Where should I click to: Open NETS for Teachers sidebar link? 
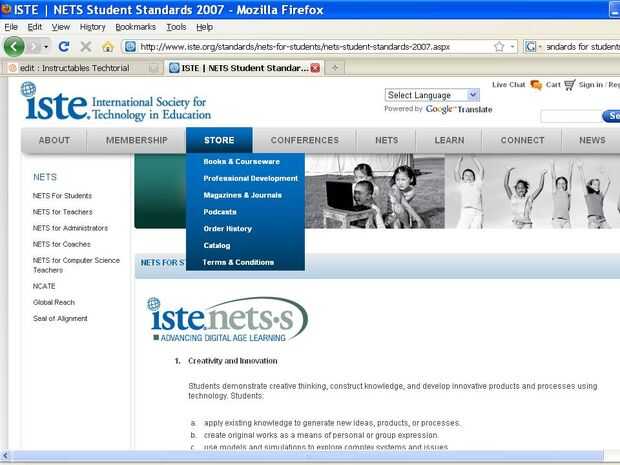pos(62,212)
